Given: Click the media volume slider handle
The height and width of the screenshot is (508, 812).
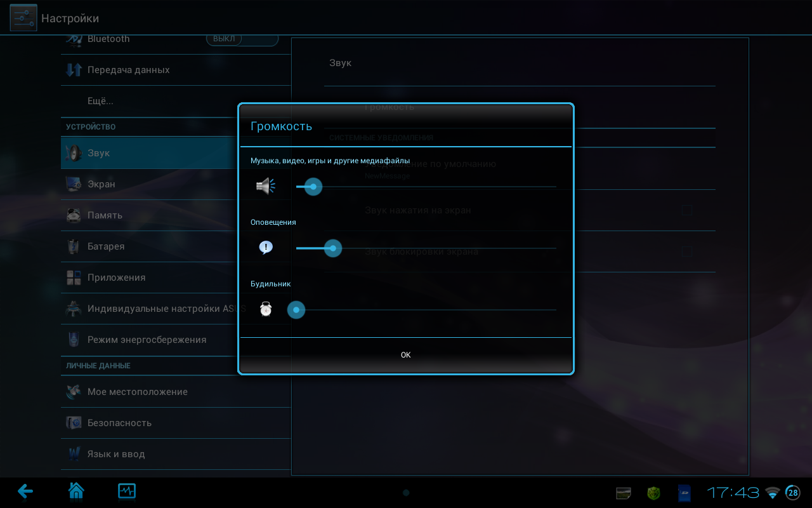Looking at the screenshot, I should [313, 187].
